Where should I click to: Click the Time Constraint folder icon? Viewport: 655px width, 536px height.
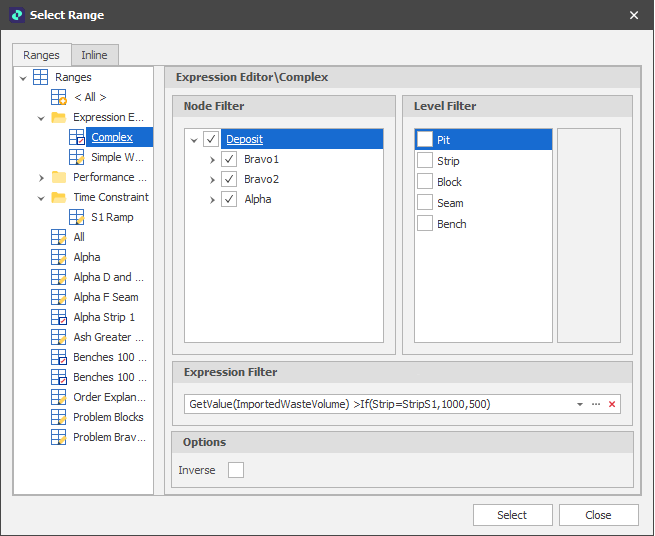tap(59, 197)
